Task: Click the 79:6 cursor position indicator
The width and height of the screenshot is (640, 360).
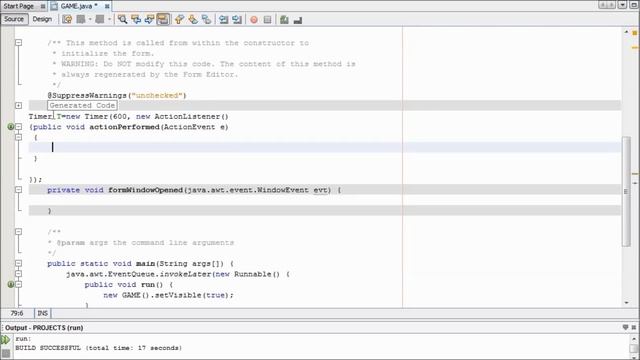Action: coord(17,313)
